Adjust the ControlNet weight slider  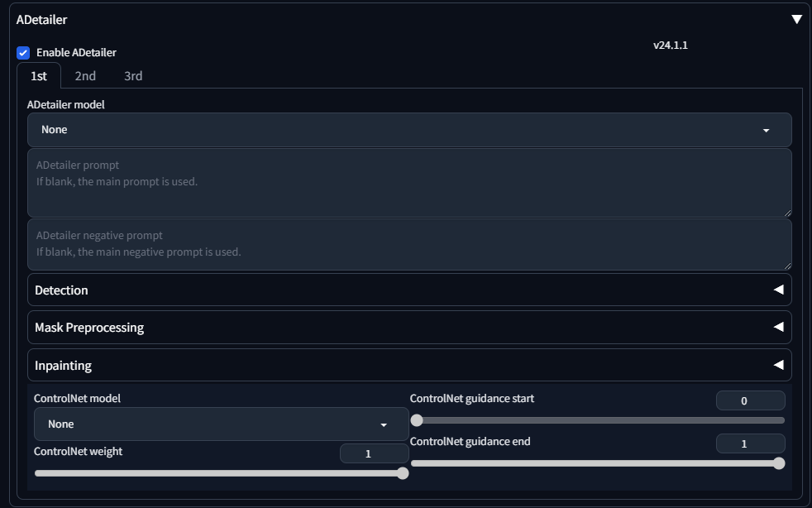[x=221, y=473]
